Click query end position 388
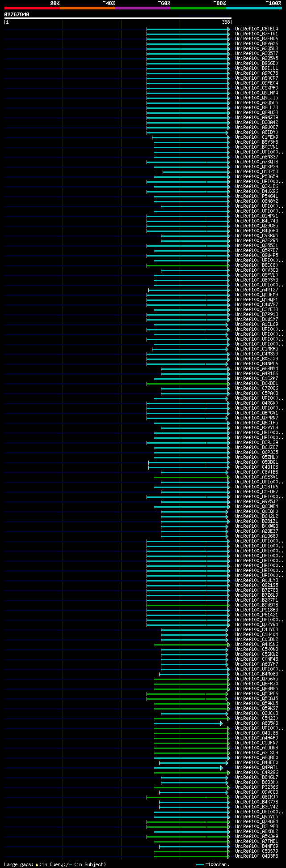 (226, 22)
